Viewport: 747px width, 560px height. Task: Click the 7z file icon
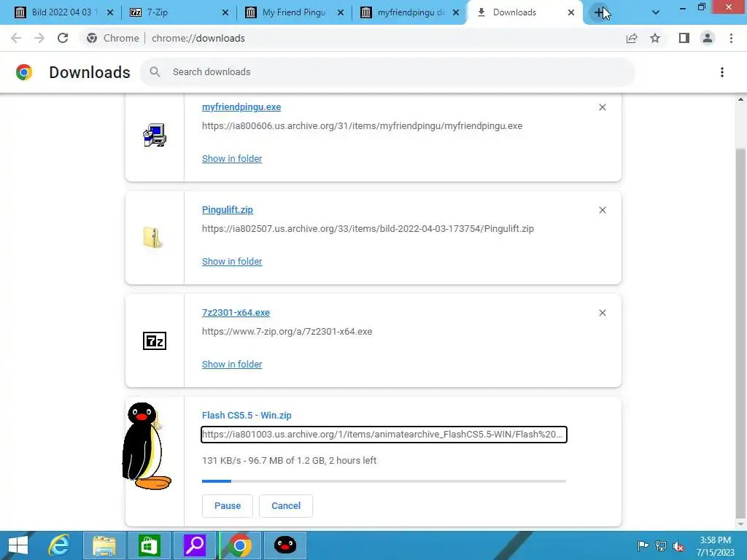(x=155, y=341)
